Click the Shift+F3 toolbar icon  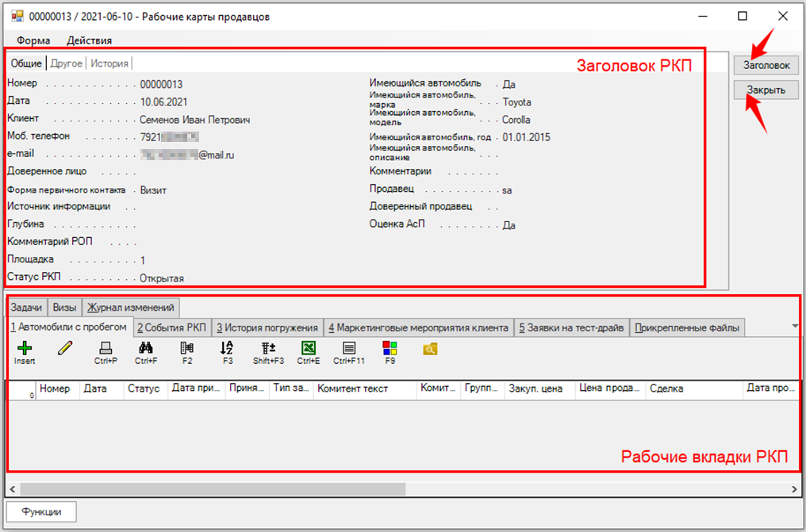click(268, 348)
